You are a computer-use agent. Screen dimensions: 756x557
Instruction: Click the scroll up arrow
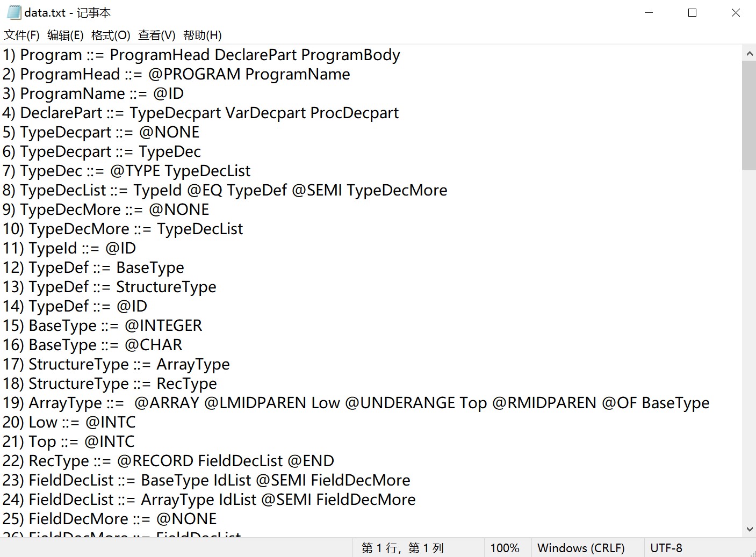(x=749, y=54)
